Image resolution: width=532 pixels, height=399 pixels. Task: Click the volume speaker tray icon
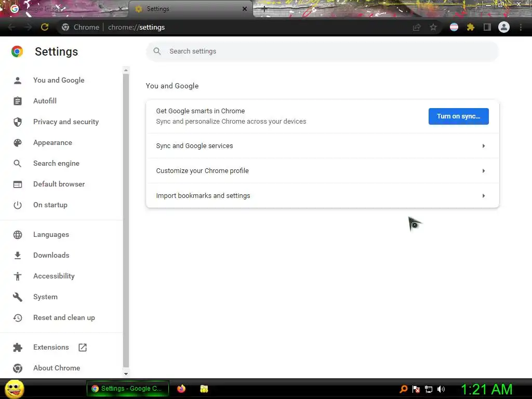tap(441, 389)
